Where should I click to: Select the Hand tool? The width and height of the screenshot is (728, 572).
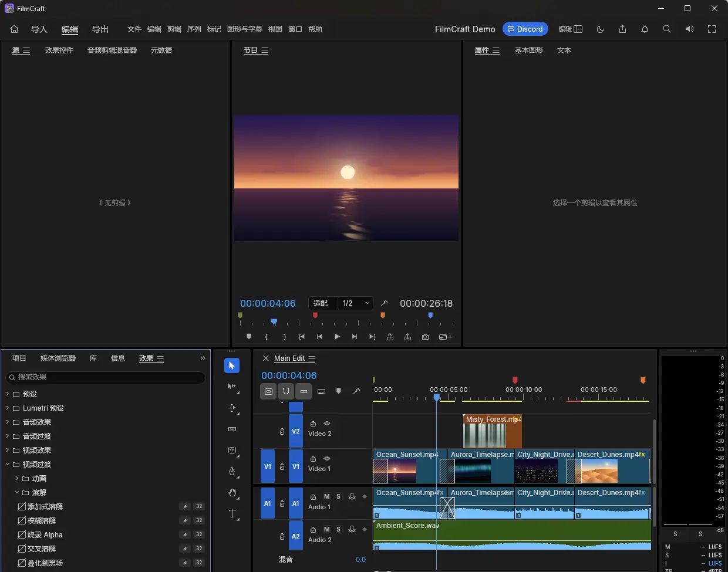tap(232, 492)
